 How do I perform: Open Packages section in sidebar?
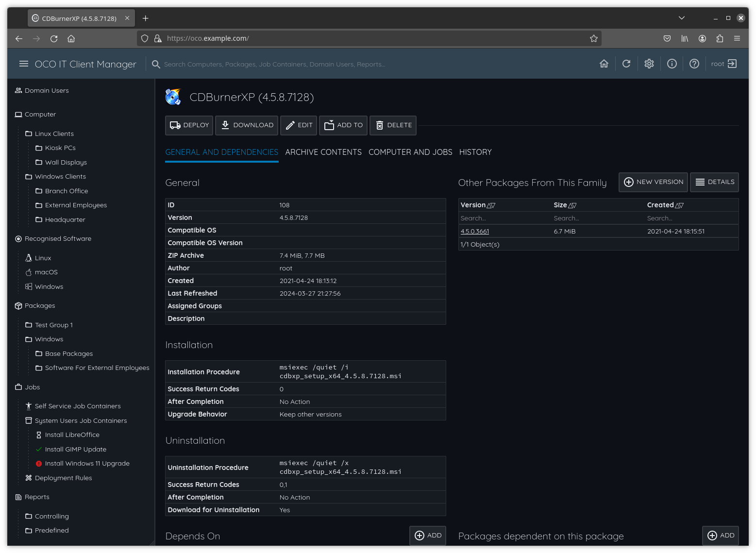(x=35, y=306)
